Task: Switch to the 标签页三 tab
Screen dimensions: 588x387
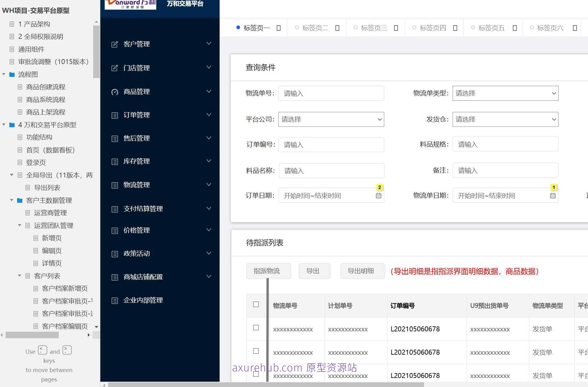Action: coord(374,28)
